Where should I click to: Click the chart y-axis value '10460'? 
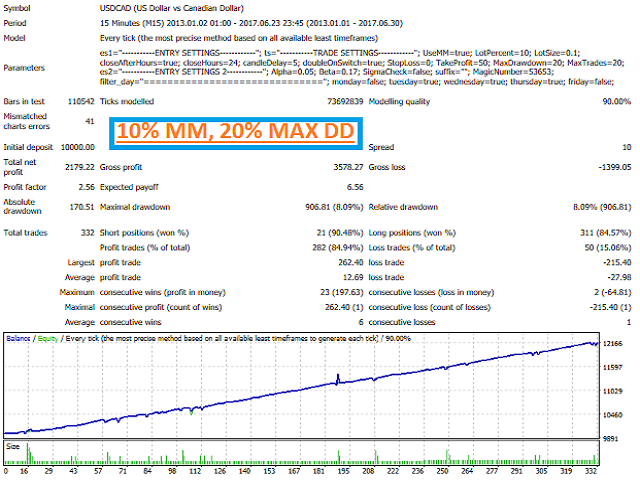(613, 415)
